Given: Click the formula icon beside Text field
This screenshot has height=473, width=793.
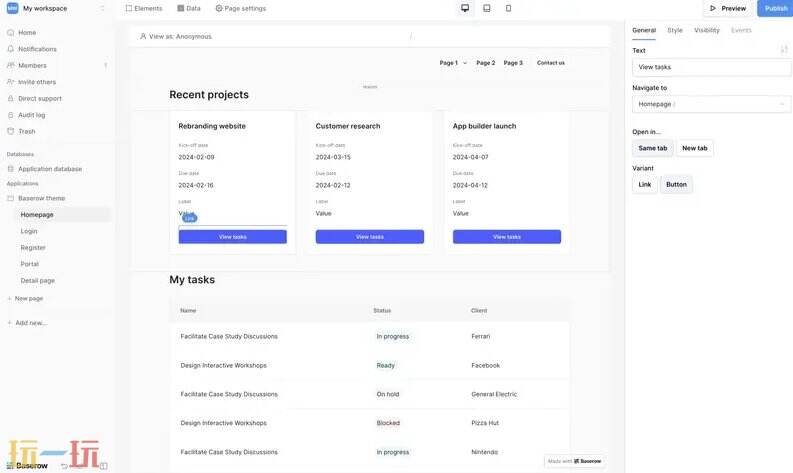Looking at the screenshot, I should [784, 49].
